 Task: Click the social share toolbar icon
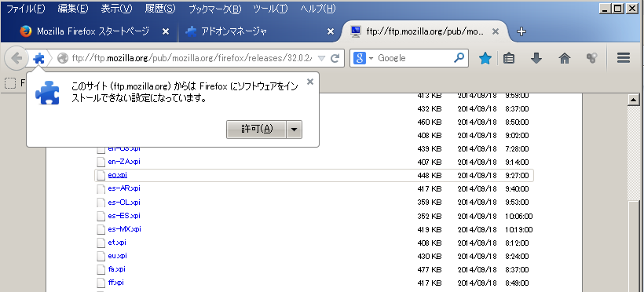click(x=592, y=58)
